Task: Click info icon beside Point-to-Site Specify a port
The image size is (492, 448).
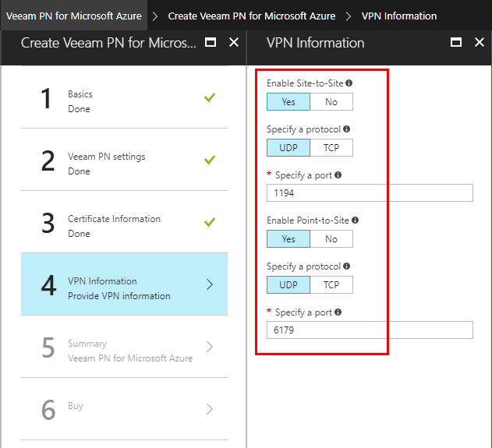Action: [338, 312]
